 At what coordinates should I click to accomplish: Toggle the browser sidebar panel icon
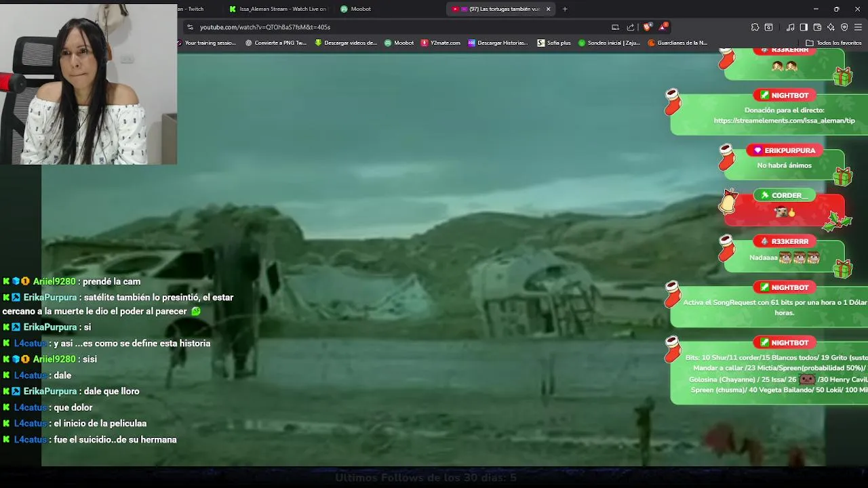[x=804, y=27]
